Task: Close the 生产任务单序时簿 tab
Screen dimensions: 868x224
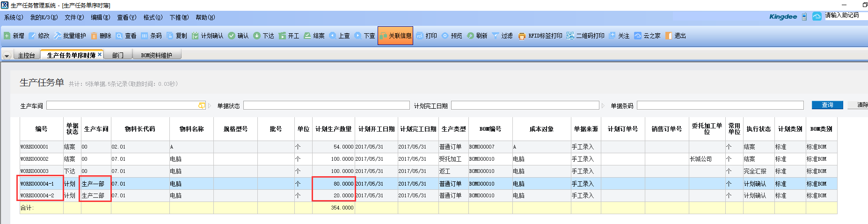Action: click(100, 54)
